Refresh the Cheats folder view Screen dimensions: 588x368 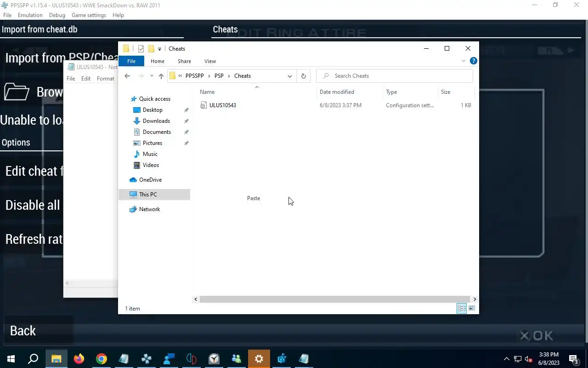coord(303,76)
